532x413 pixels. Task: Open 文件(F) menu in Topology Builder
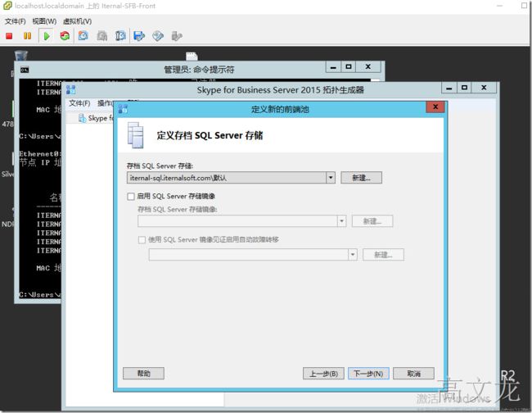(79, 103)
